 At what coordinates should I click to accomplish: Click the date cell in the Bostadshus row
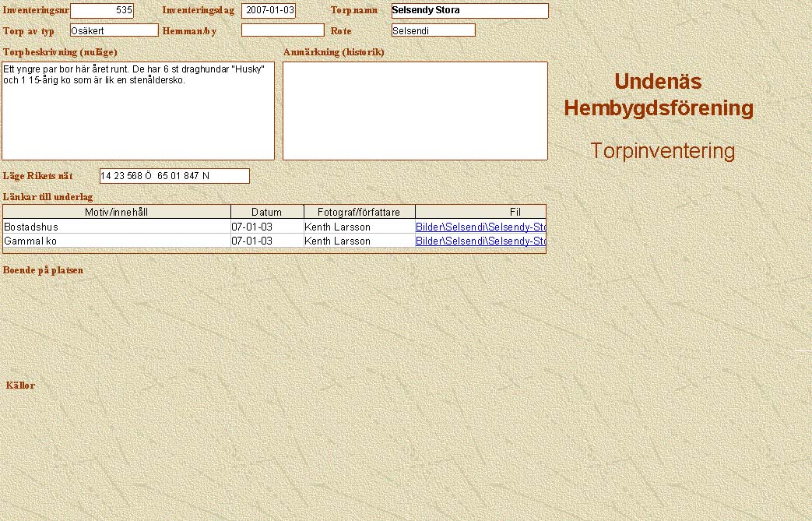pos(267,227)
